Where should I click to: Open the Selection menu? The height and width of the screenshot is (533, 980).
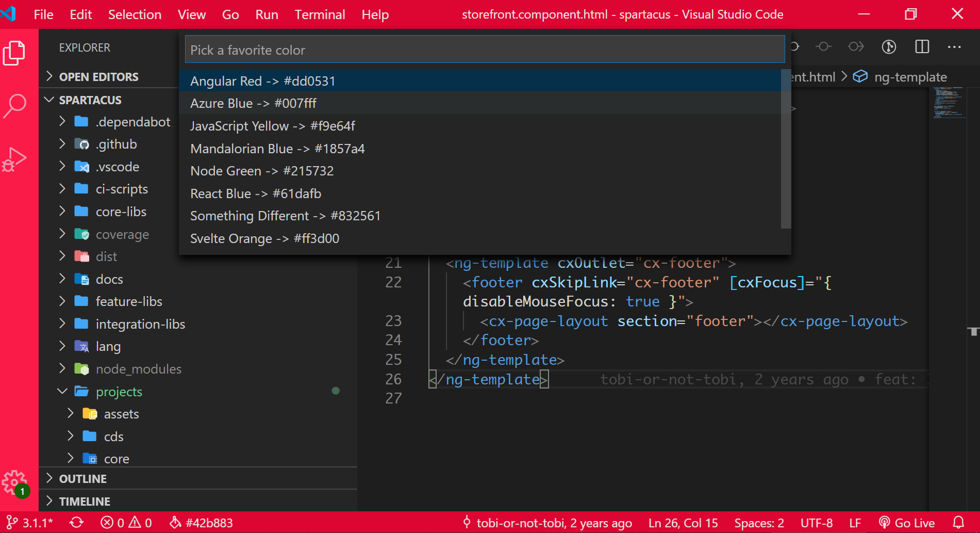(x=135, y=14)
